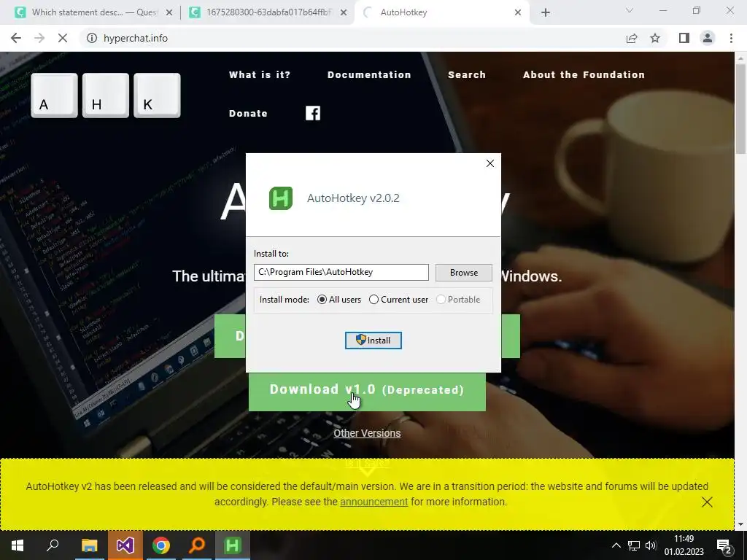Click the Install button with shield
This screenshot has height=560, width=747.
(x=373, y=341)
